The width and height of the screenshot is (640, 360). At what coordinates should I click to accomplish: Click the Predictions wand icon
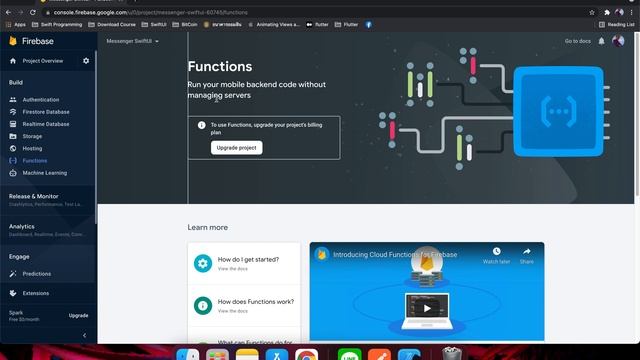tap(13, 274)
